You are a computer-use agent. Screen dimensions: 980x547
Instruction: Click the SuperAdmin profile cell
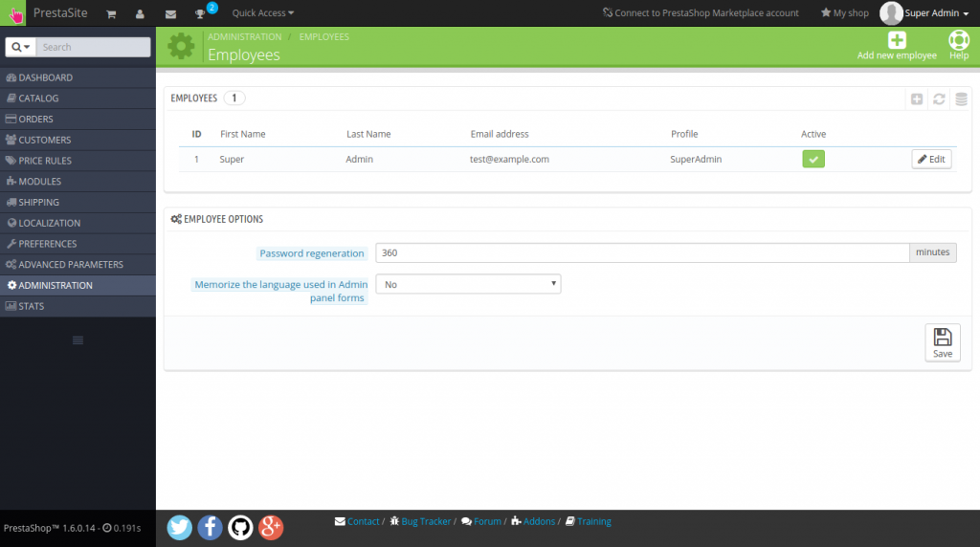696,160
